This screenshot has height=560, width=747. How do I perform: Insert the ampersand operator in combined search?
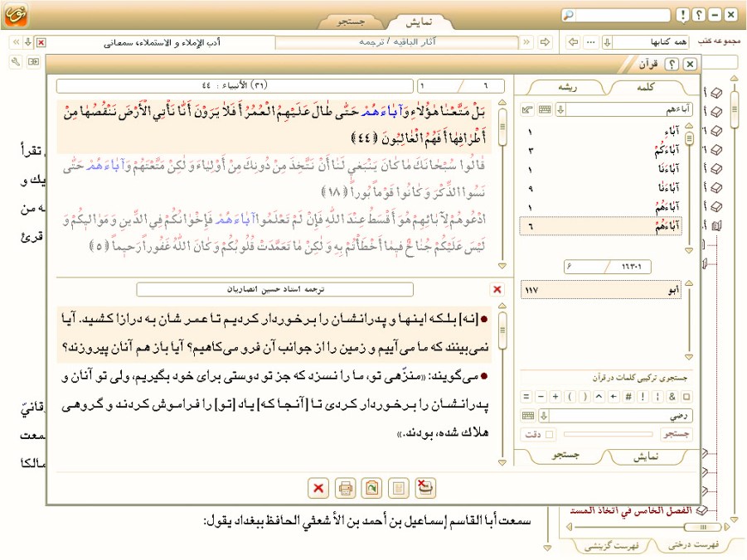[672, 396]
